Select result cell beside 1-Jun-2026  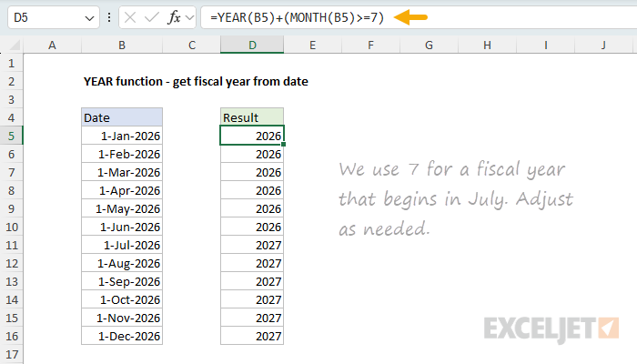click(252, 227)
